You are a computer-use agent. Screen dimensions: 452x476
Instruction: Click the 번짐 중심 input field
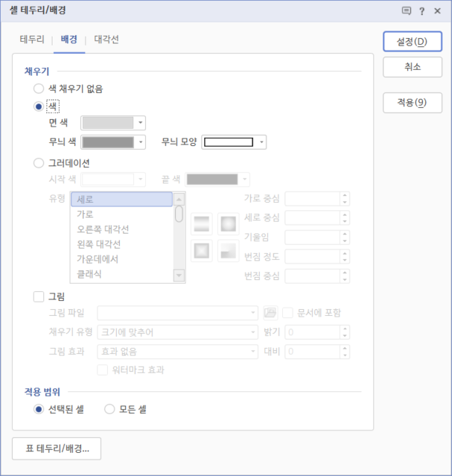(x=312, y=276)
